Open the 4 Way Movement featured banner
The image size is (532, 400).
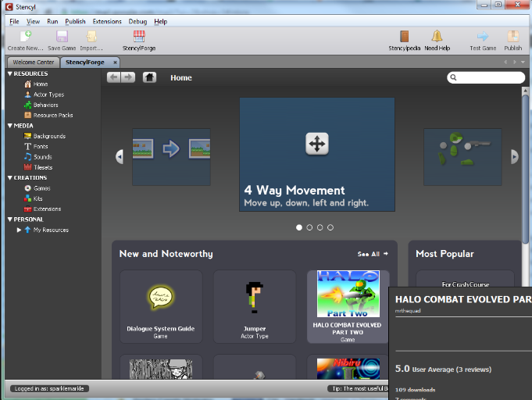tap(317, 155)
